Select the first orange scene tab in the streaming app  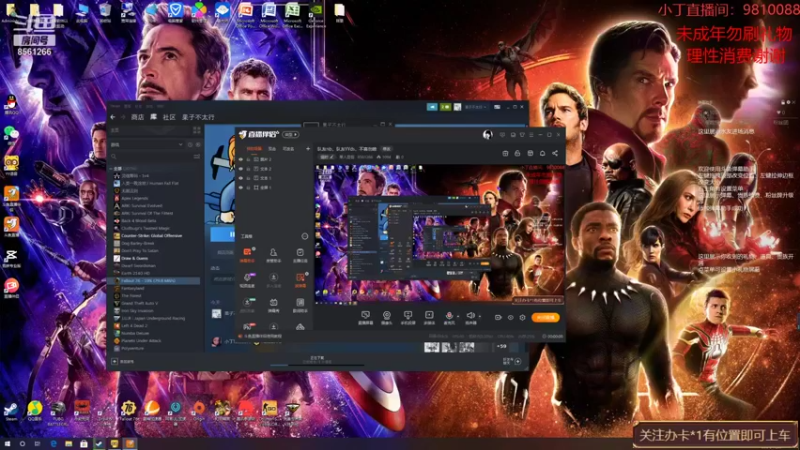pos(254,149)
